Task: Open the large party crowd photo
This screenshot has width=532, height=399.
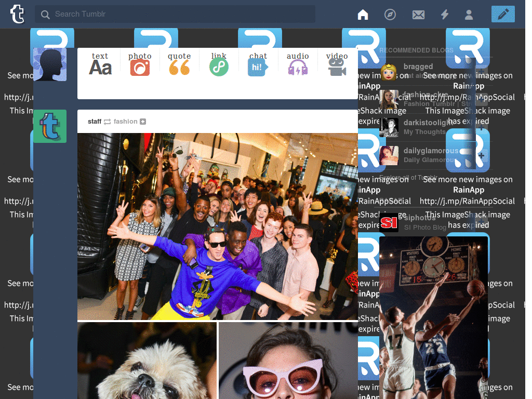Action: pyautogui.click(x=218, y=227)
